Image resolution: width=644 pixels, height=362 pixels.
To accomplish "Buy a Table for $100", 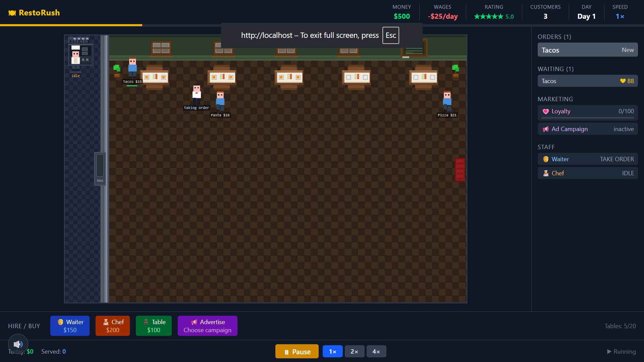I will [154, 326].
